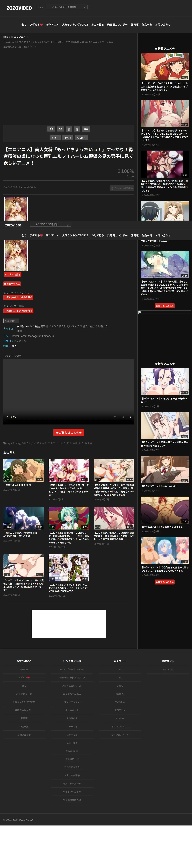Click the 3DCG category footer link
The image size is (192, 868).
point(120,686)
